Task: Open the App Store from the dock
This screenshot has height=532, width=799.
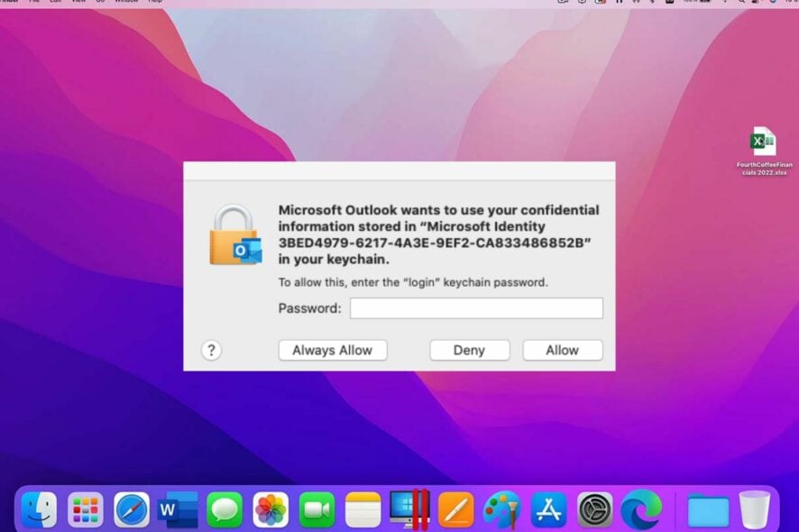Action: click(548, 509)
